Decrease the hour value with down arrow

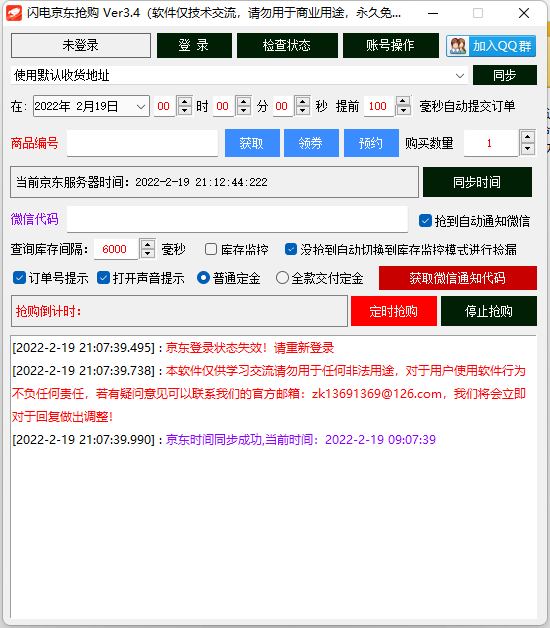point(184,111)
